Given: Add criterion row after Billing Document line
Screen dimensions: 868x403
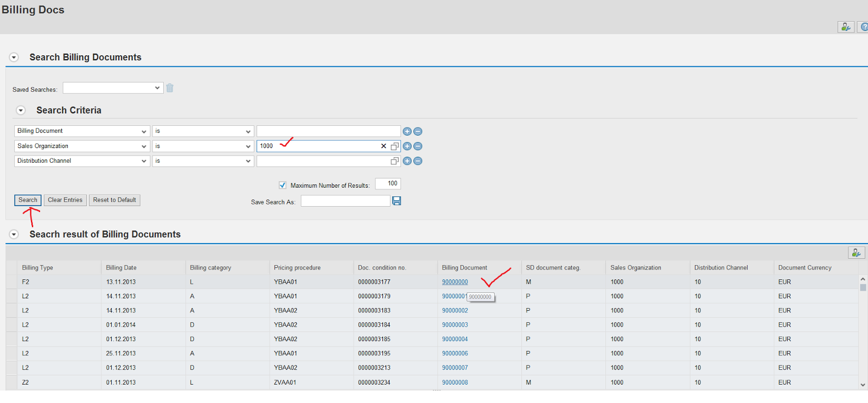Looking at the screenshot, I should tap(407, 131).
